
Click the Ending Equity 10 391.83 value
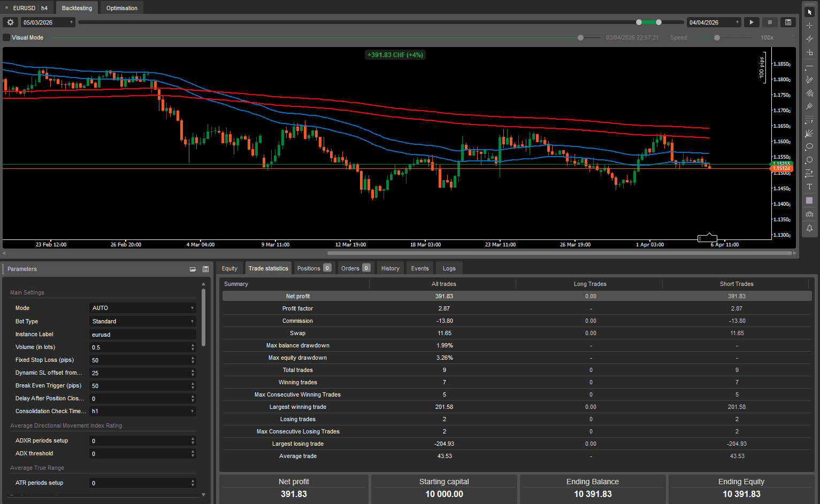(x=741, y=494)
